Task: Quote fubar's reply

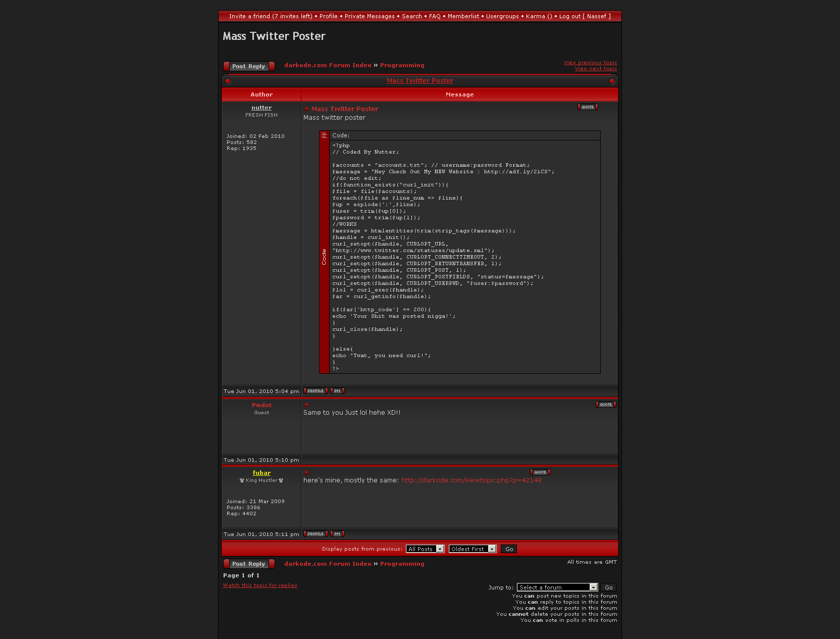Action: (540, 472)
